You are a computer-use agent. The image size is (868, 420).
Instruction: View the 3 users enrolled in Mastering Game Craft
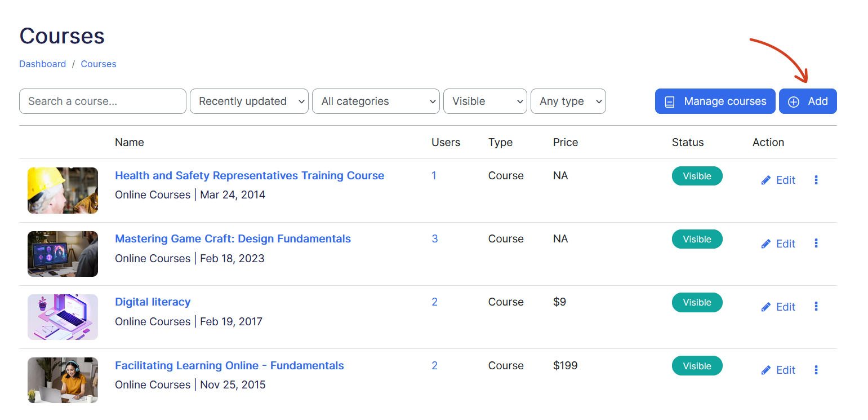(434, 238)
